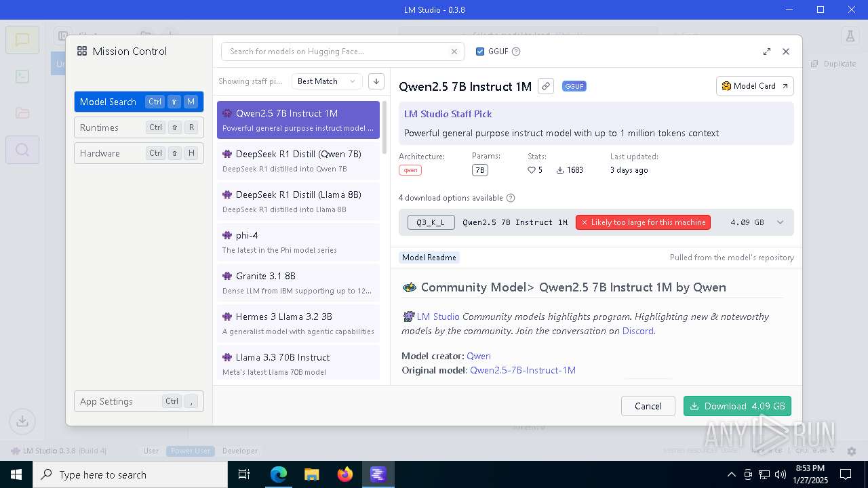Select the Hermes 3 Llama 3.2 3B model
The height and width of the screenshot is (488, 868).
coord(298,323)
